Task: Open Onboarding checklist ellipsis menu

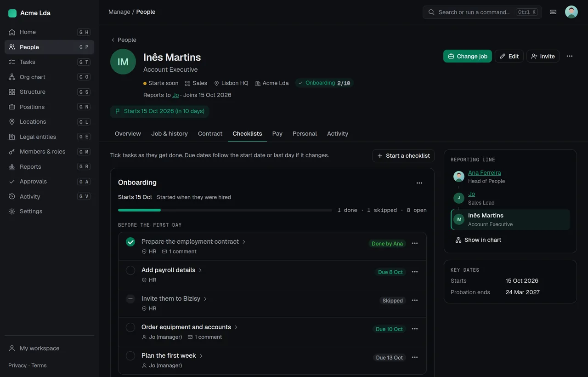Action: pyautogui.click(x=419, y=183)
